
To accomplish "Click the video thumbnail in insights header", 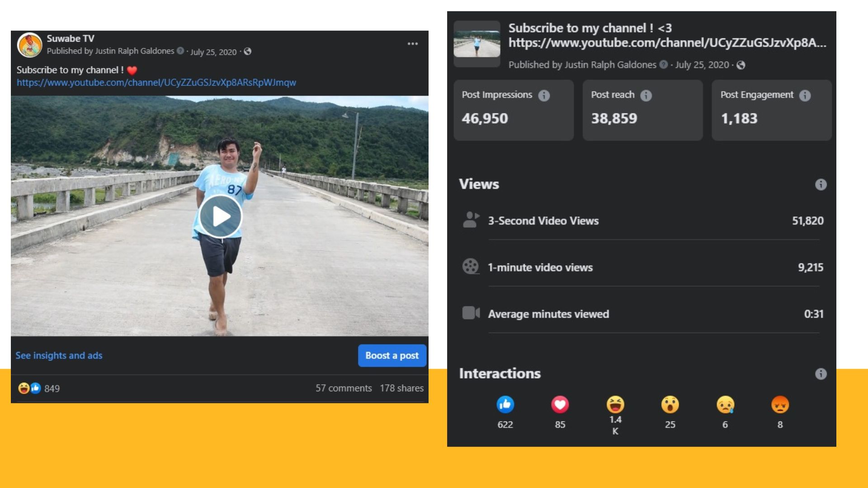I will 477,44.
